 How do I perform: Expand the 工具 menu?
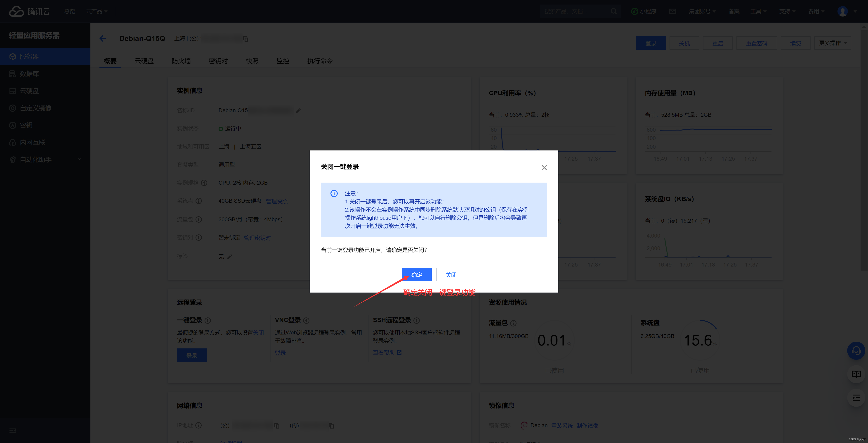(758, 12)
